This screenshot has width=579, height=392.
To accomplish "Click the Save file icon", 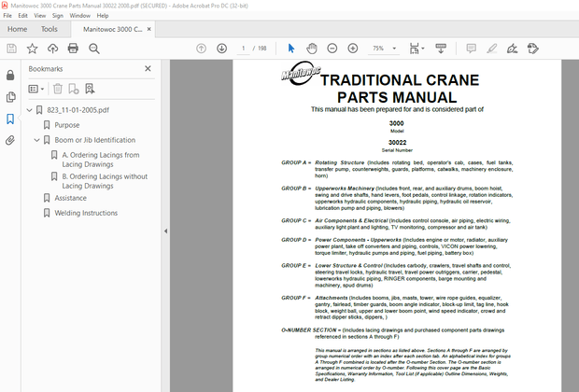I will tap(10, 49).
